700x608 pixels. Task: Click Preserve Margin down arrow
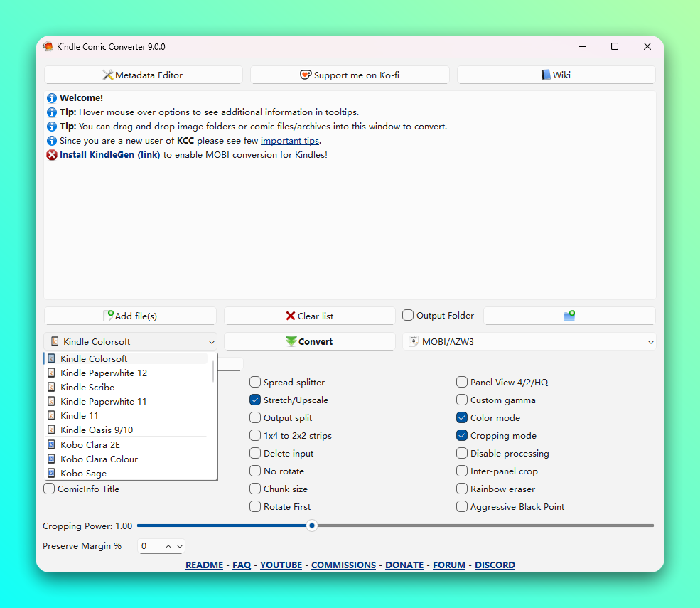tap(179, 547)
